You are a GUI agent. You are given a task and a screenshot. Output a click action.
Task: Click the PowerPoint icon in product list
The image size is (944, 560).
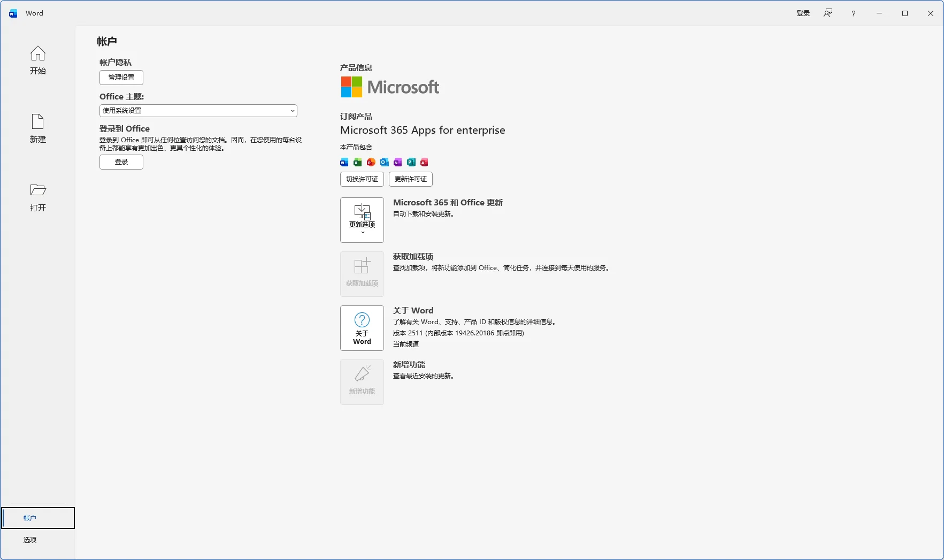point(371,162)
